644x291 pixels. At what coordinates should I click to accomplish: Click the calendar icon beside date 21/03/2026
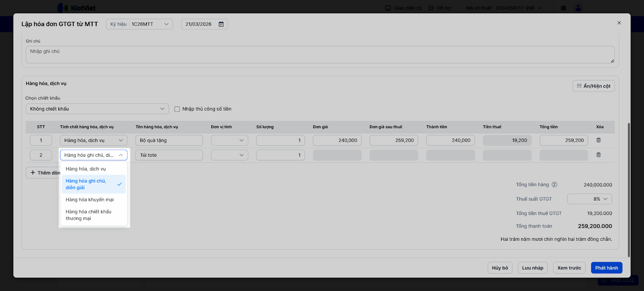click(221, 24)
